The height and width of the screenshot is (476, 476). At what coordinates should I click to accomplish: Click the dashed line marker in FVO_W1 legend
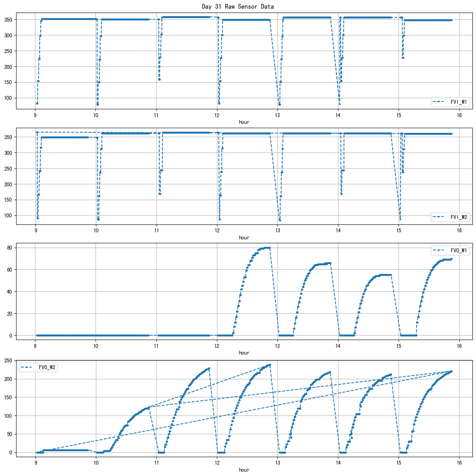pos(440,250)
